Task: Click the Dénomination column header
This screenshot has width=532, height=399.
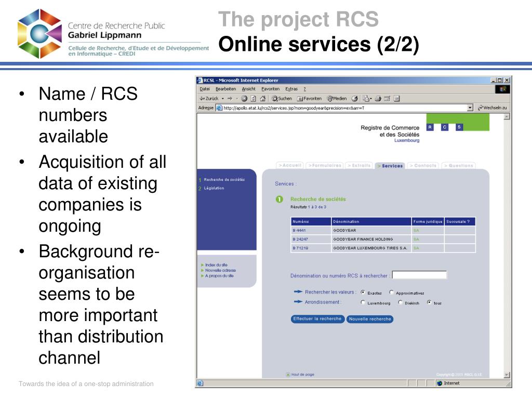Action: [371, 221]
